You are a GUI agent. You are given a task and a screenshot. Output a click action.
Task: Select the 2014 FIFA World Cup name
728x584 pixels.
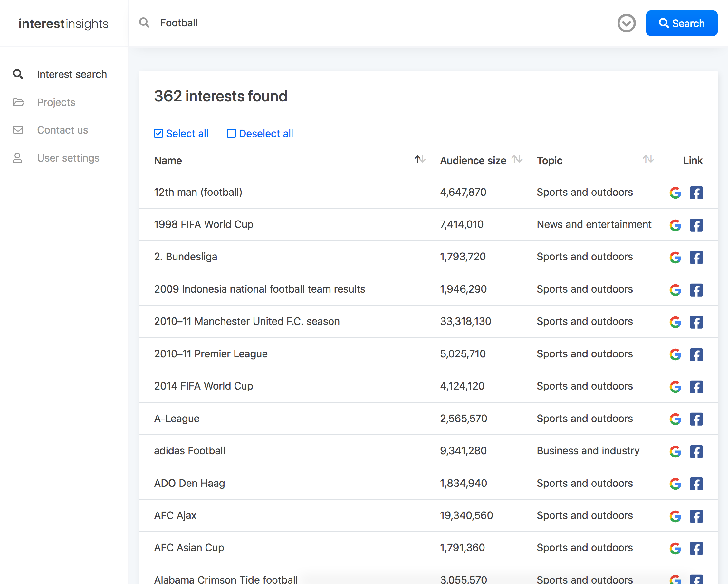click(204, 386)
